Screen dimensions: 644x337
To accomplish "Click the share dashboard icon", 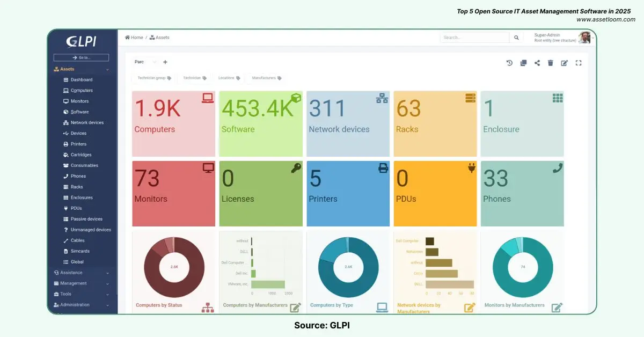I will pos(537,63).
